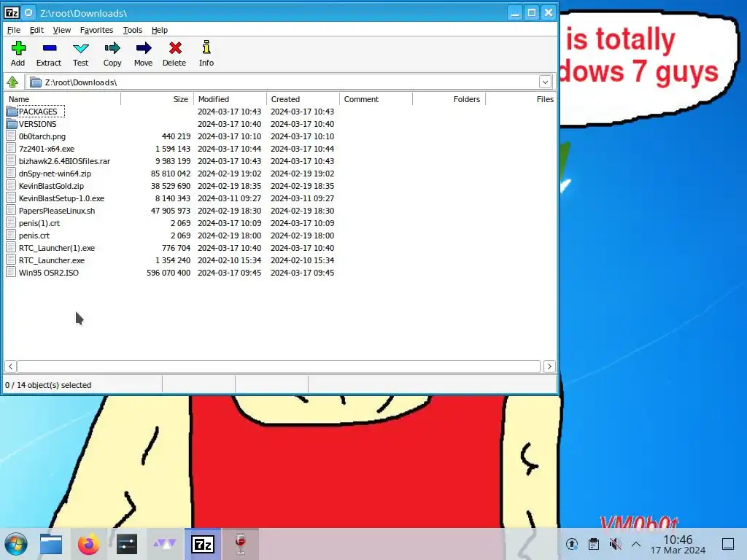Select RTC_Launcher.exe file
Viewport: 747px width, 560px height.
[52, 260]
